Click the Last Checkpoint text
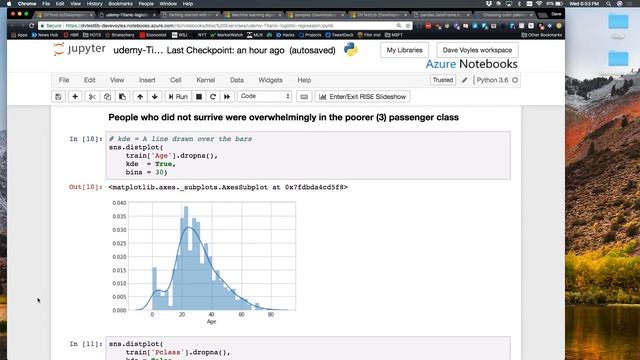 225,51
